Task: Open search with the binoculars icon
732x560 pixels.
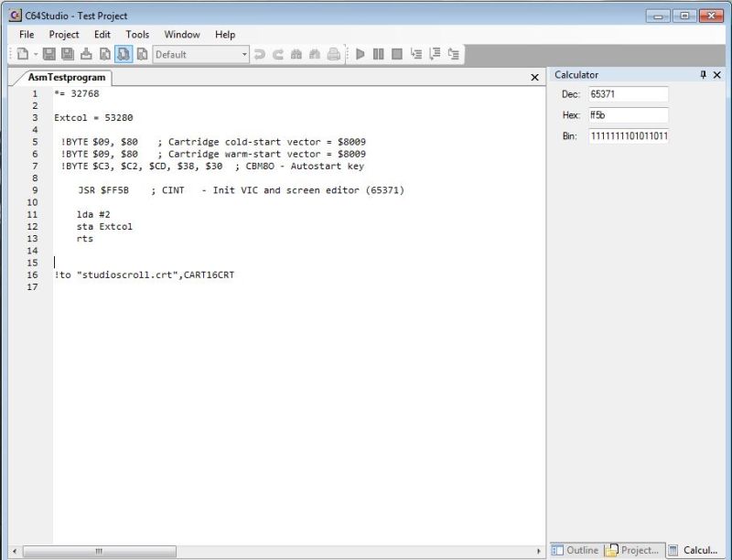Action: pos(296,54)
